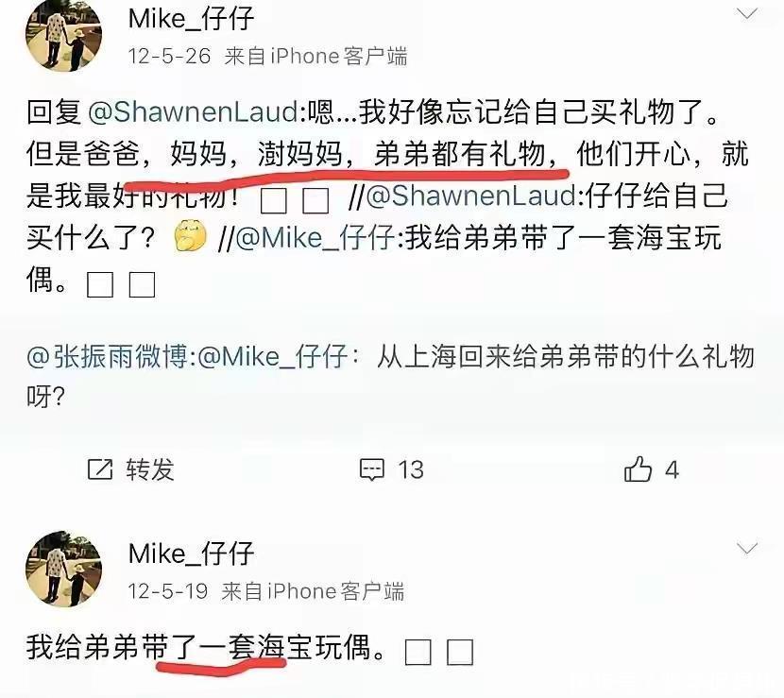Tap 来自 iPhone客户端 on the 12-5-26 post

316,56
